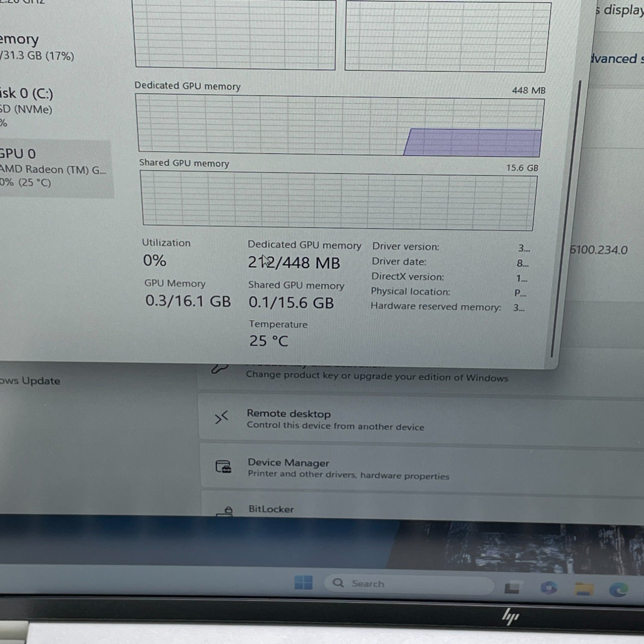The height and width of the screenshot is (644, 644).
Task: Click the Shared GPU memory graph
Action: click(338, 200)
